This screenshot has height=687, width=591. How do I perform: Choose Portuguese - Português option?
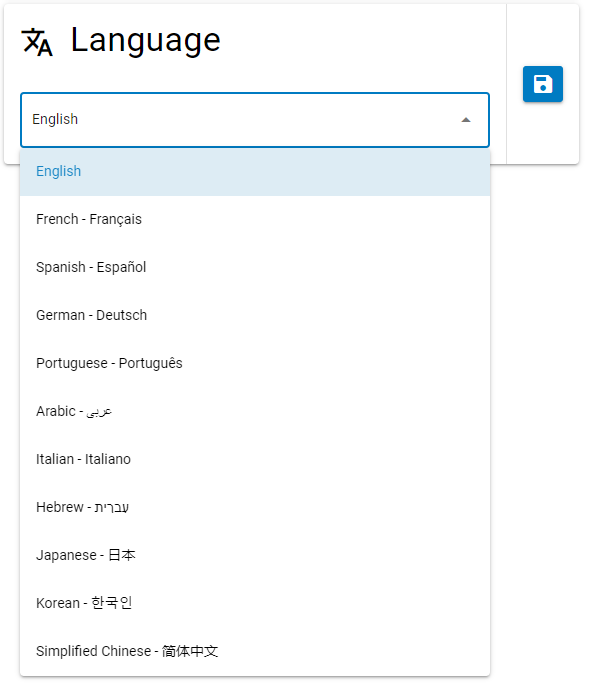pos(255,363)
